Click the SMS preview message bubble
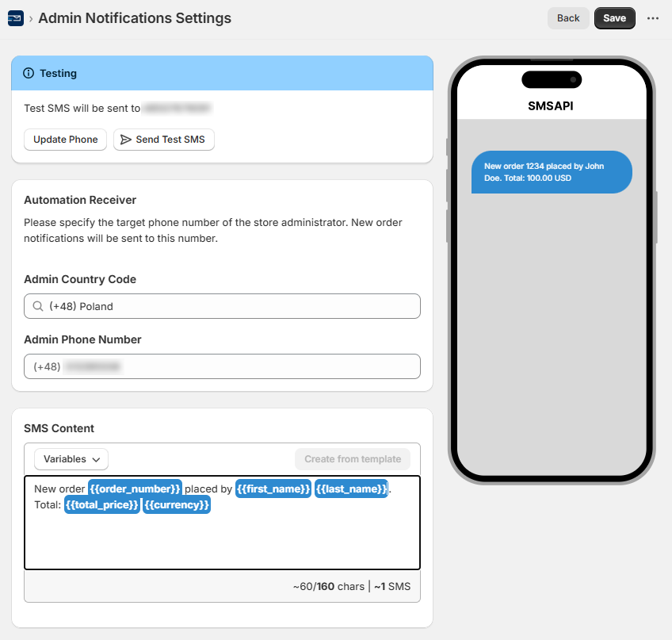 pyautogui.click(x=552, y=172)
